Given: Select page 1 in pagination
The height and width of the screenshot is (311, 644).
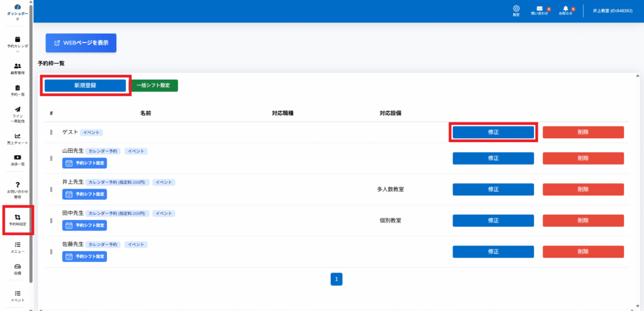Looking at the screenshot, I should (x=336, y=279).
